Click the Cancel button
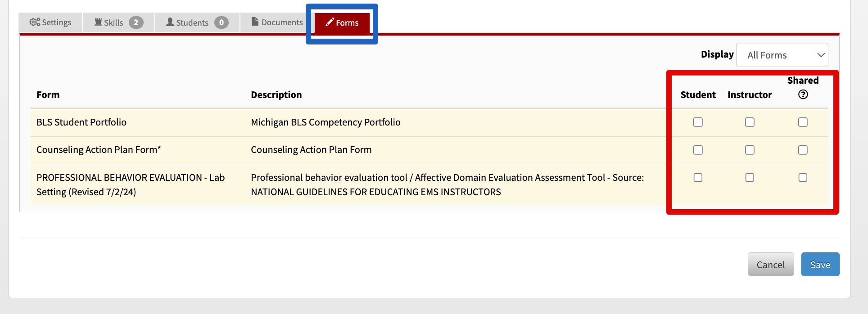Screen dimensions: 868x314 (x=771, y=265)
